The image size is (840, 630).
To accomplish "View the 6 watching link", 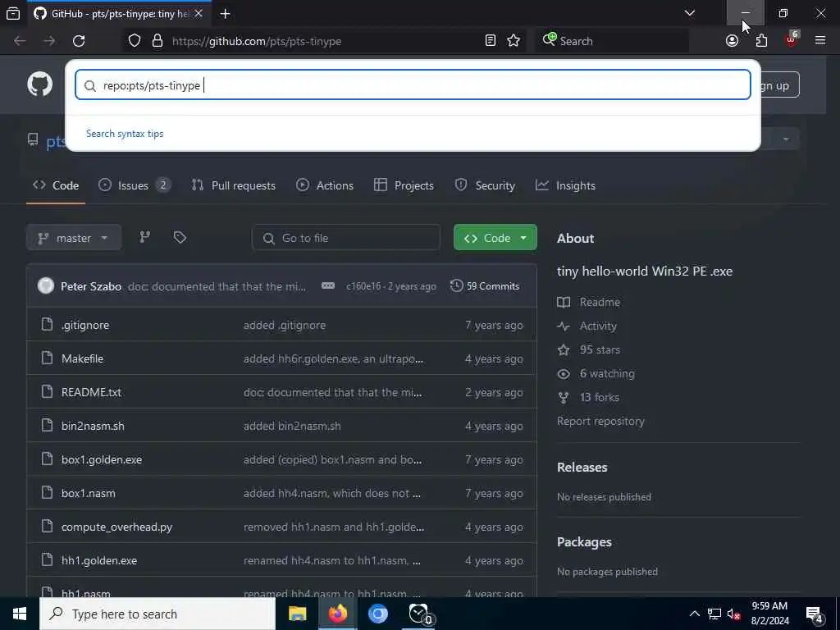I will tap(596, 373).
